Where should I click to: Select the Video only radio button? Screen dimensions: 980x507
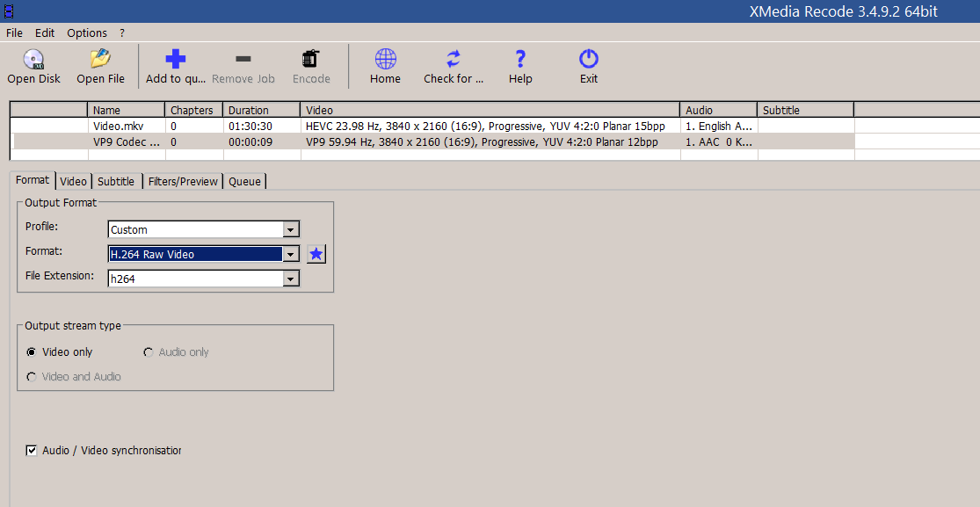click(x=32, y=352)
